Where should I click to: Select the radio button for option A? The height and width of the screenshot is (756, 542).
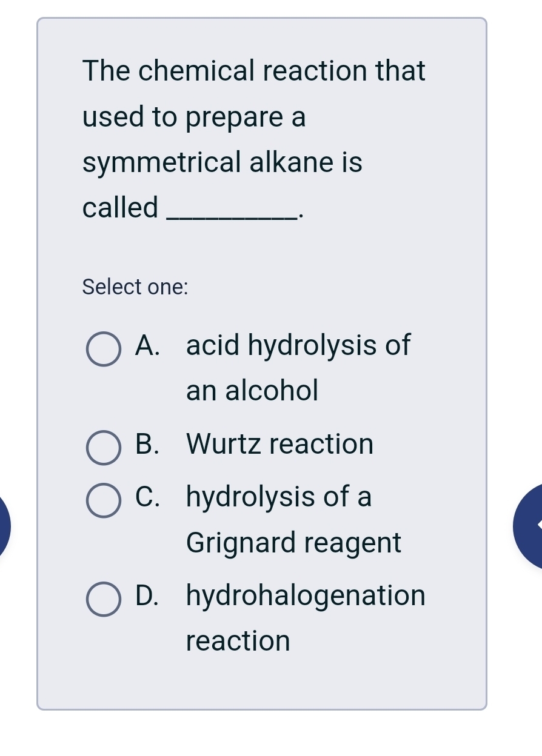(102, 350)
